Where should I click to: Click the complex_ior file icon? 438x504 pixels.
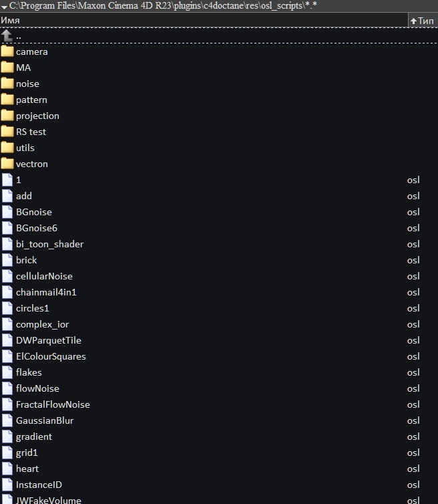[x=7, y=324]
